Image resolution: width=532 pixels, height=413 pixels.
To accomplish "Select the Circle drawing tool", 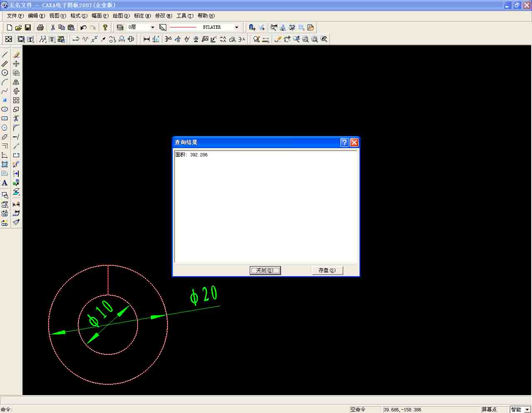I will coord(5,73).
